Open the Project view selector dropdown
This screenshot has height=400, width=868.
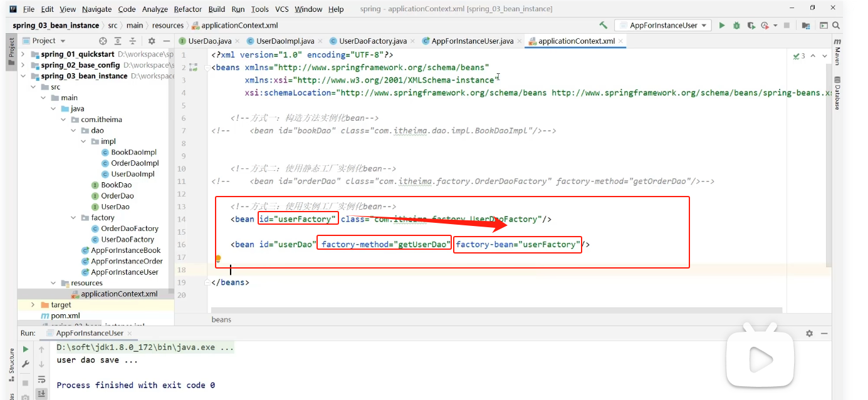coord(49,41)
